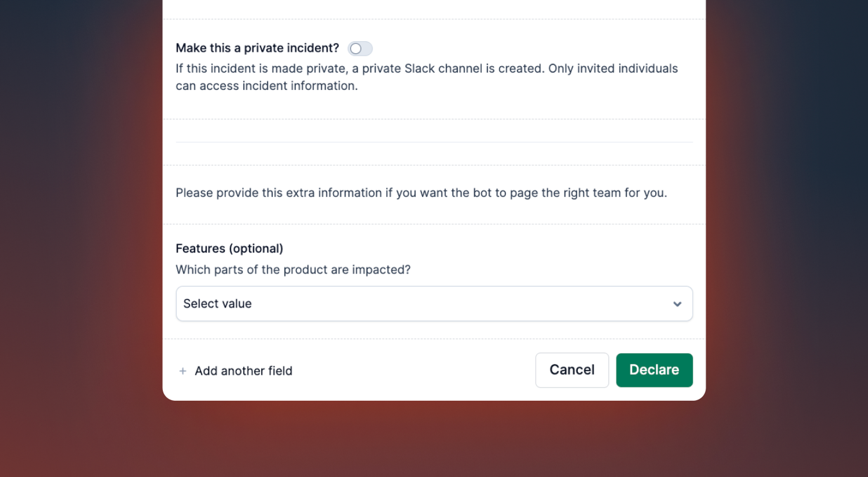868x477 pixels.
Task: Click the Which parts of the product are impacted text
Action: click(x=293, y=270)
